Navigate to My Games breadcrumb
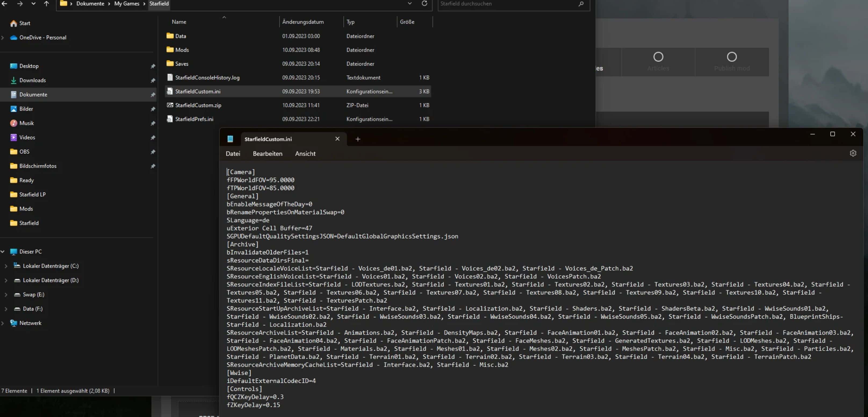Viewport: 868px width, 417px height. pos(127,4)
